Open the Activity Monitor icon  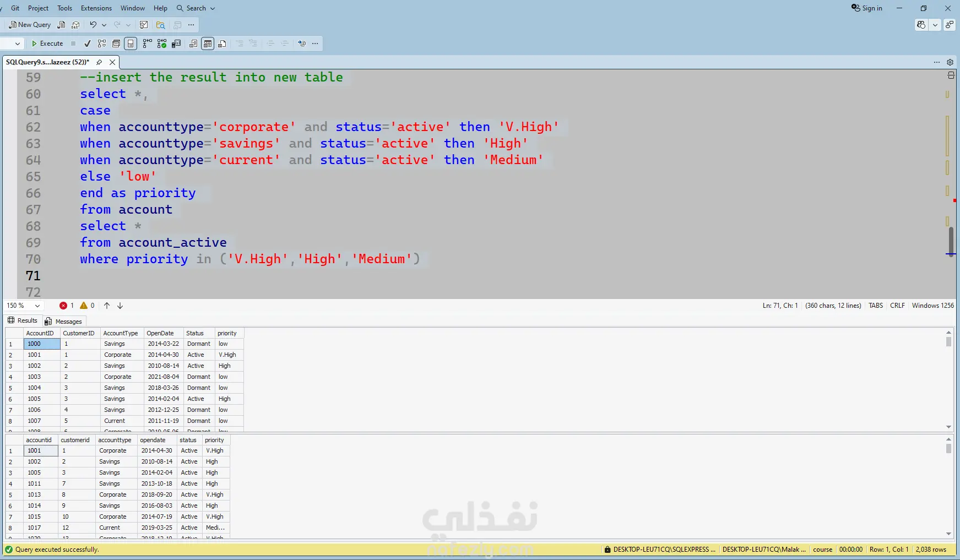coord(144,25)
